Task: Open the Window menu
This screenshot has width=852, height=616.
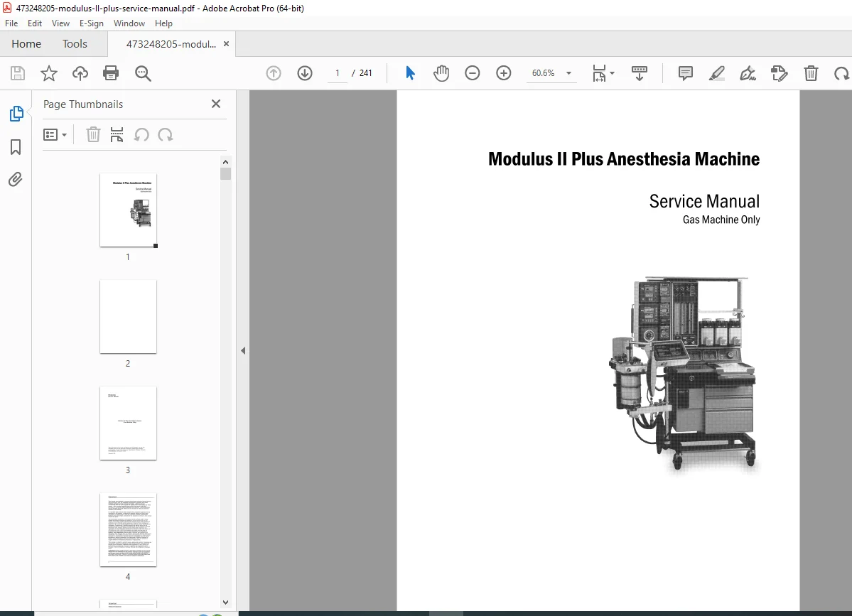Action: point(129,23)
